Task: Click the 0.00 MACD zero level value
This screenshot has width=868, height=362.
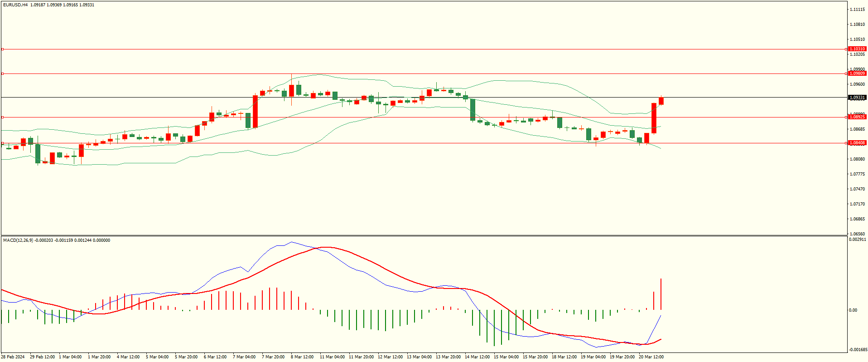Action: coord(853,310)
